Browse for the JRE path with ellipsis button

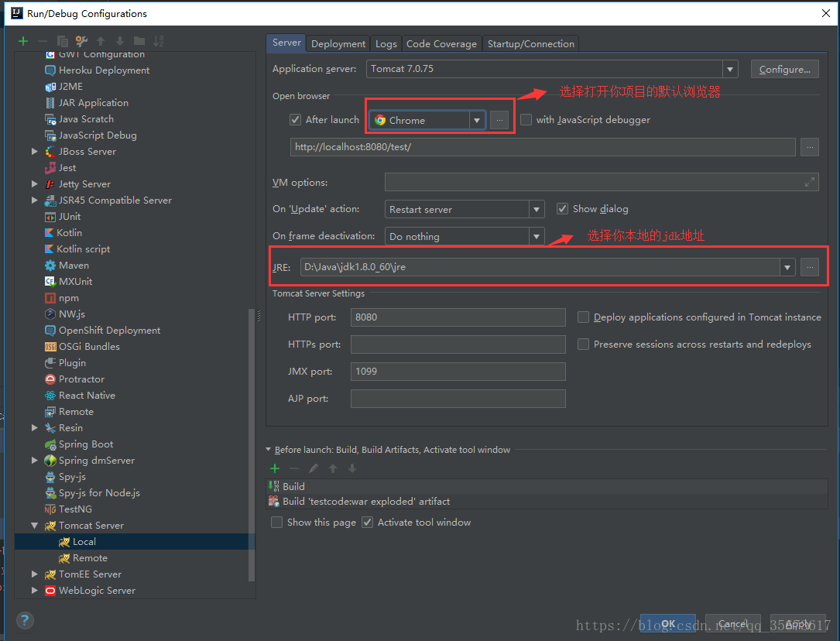click(810, 267)
